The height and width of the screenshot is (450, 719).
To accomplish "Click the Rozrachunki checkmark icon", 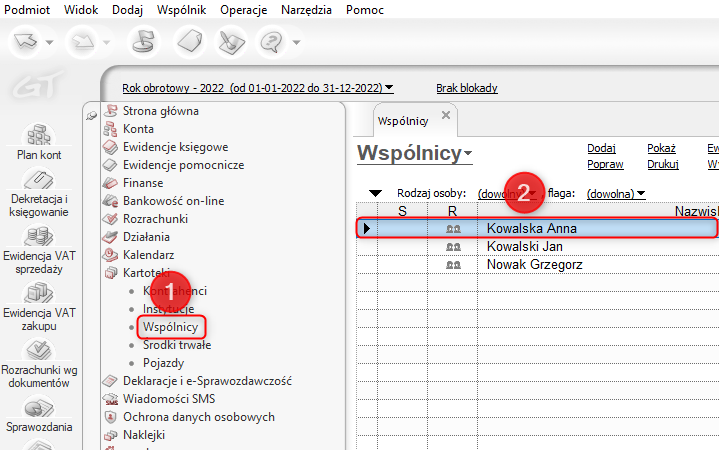I will [x=110, y=219].
